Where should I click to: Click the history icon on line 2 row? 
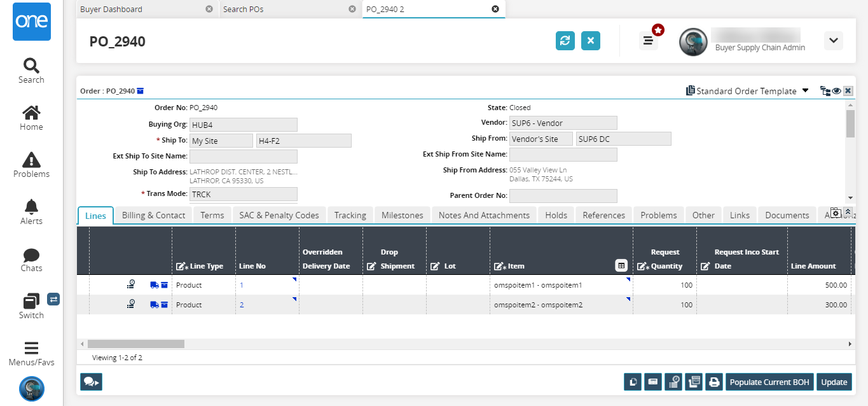[131, 305]
